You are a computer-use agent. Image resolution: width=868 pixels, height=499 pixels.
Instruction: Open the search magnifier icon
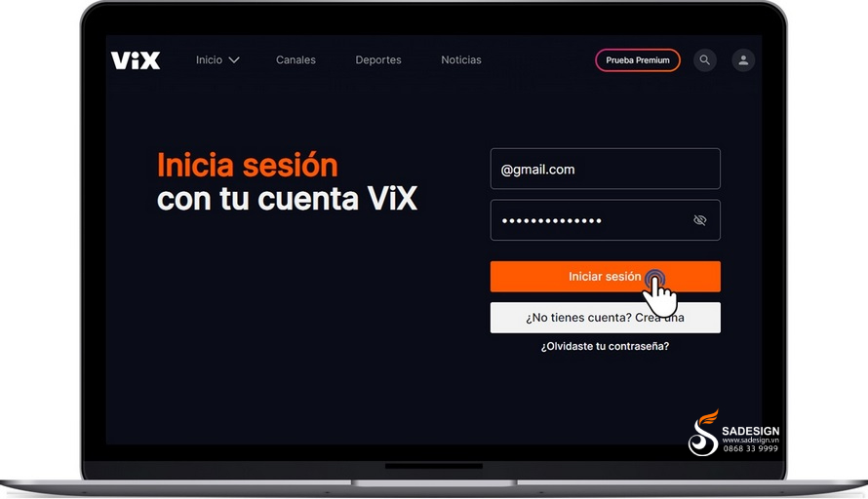pyautogui.click(x=705, y=59)
